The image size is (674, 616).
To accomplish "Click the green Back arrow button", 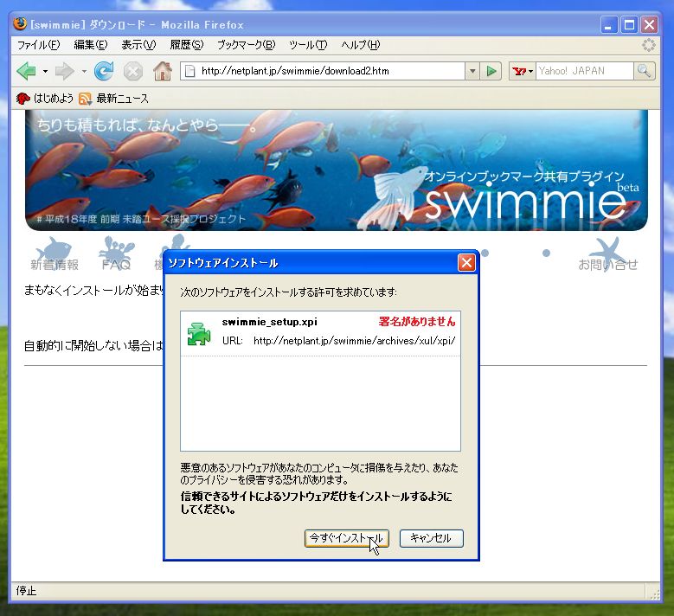I will click(26, 71).
